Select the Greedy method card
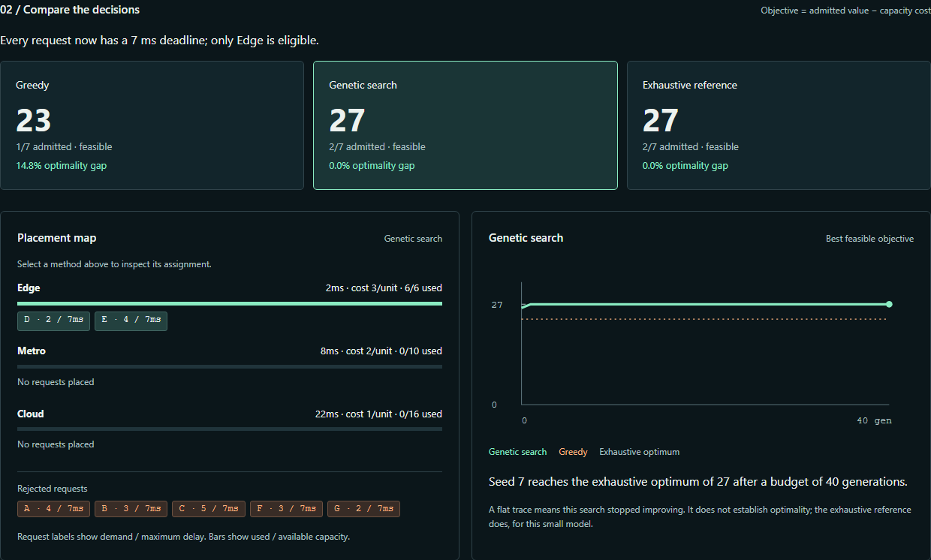The image size is (931, 560). coord(152,125)
